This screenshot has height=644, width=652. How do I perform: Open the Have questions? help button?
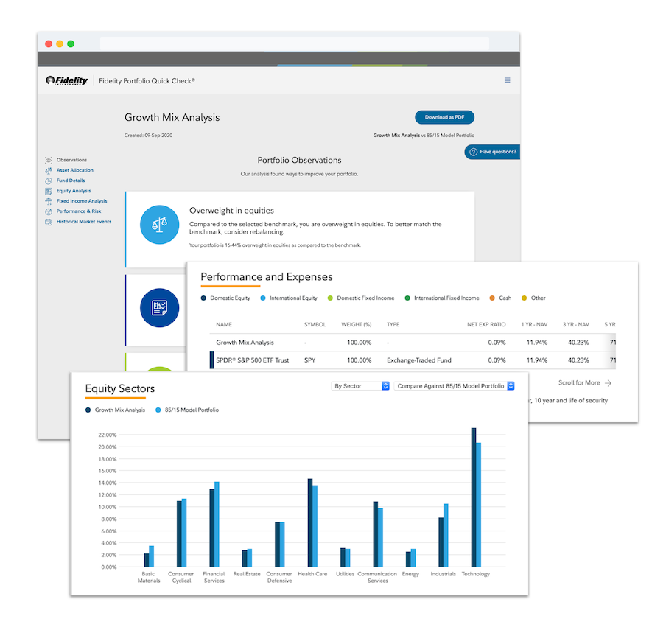point(493,152)
